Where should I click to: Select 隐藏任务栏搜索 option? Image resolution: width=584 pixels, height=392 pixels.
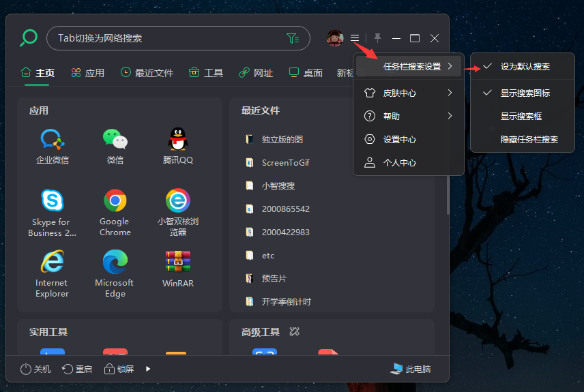[522, 140]
